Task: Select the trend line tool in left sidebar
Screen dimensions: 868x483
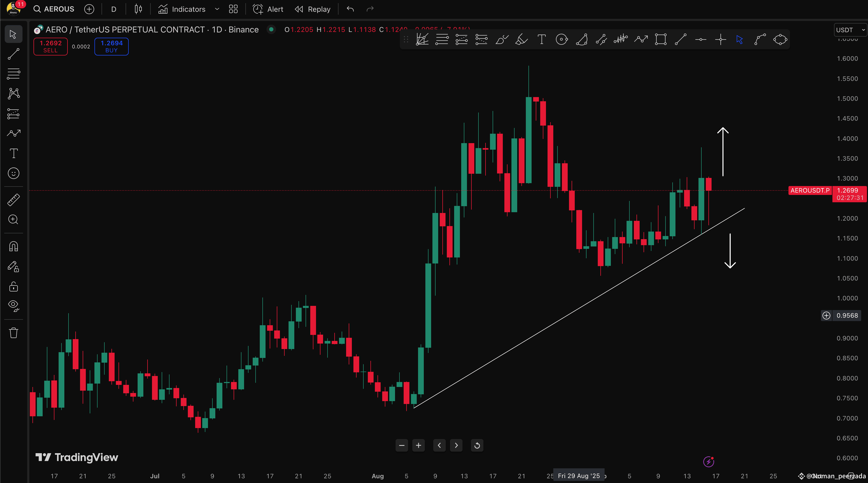Action: click(x=14, y=54)
